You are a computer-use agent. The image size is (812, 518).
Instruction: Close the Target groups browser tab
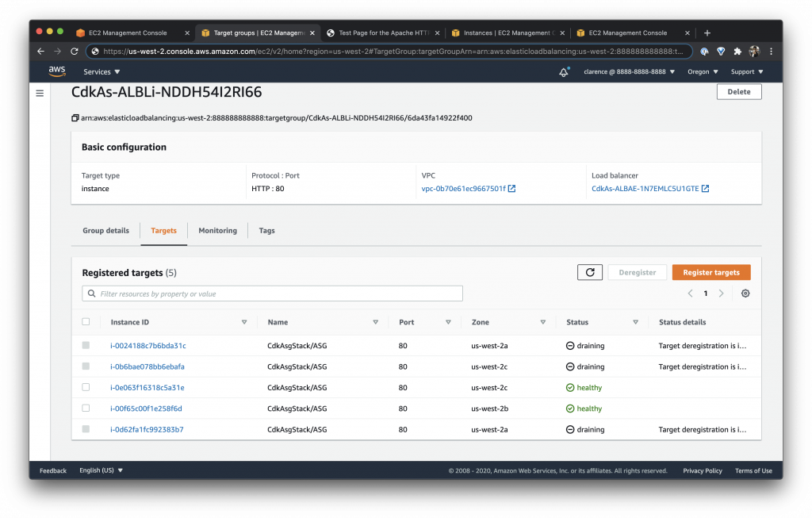click(x=312, y=33)
